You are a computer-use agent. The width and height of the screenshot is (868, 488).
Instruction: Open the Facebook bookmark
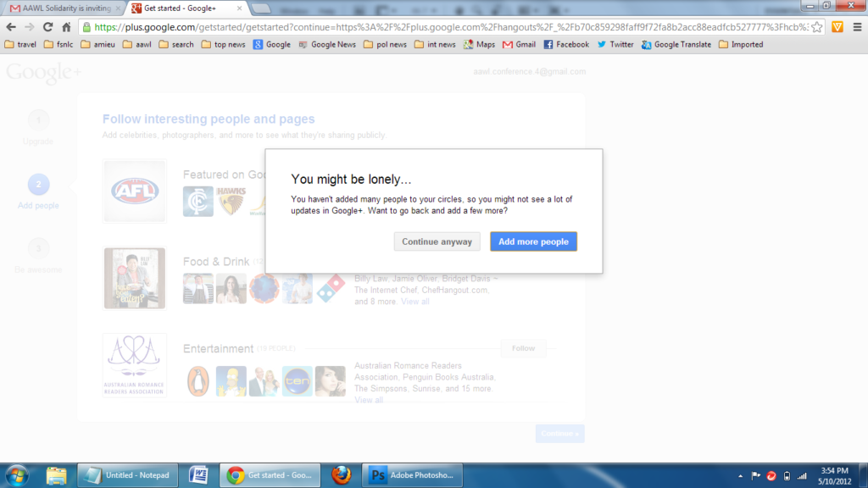566,44
